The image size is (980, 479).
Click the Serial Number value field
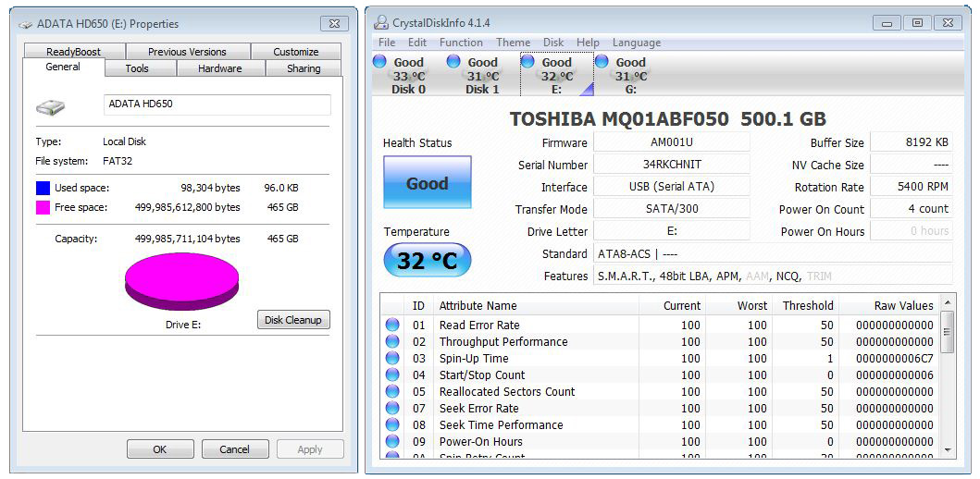671,165
